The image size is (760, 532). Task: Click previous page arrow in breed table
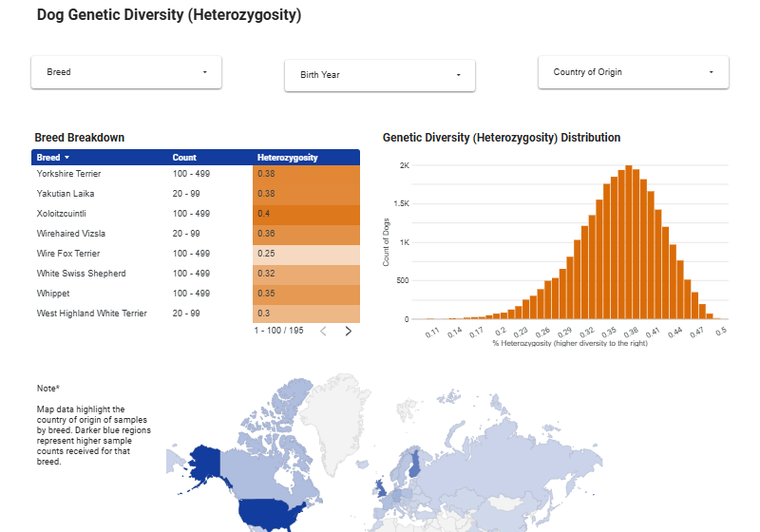pyautogui.click(x=323, y=331)
